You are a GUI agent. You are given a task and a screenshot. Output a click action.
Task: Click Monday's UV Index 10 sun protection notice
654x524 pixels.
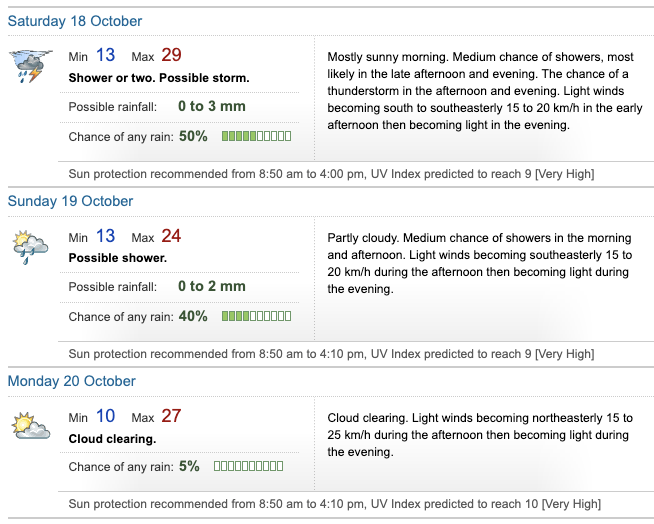[x=334, y=504]
